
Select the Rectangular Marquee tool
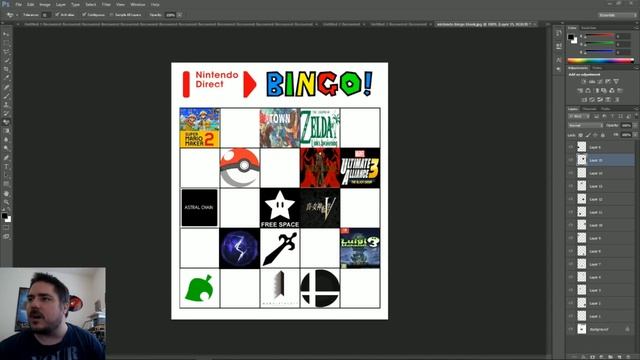[x=6, y=43]
